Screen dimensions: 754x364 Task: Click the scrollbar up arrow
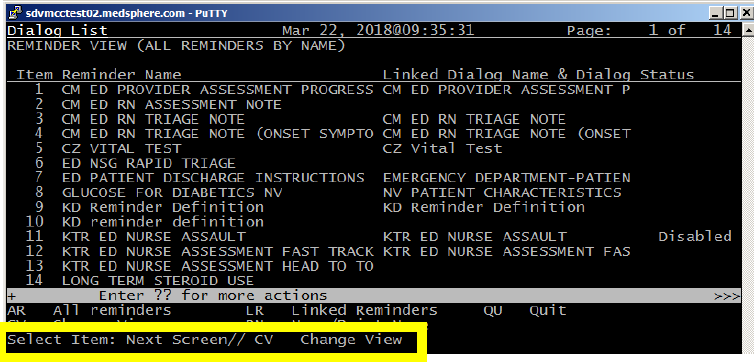pos(748,29)
